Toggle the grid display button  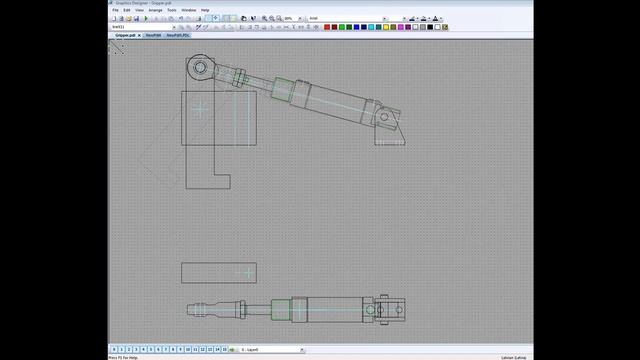pos(209,18)
